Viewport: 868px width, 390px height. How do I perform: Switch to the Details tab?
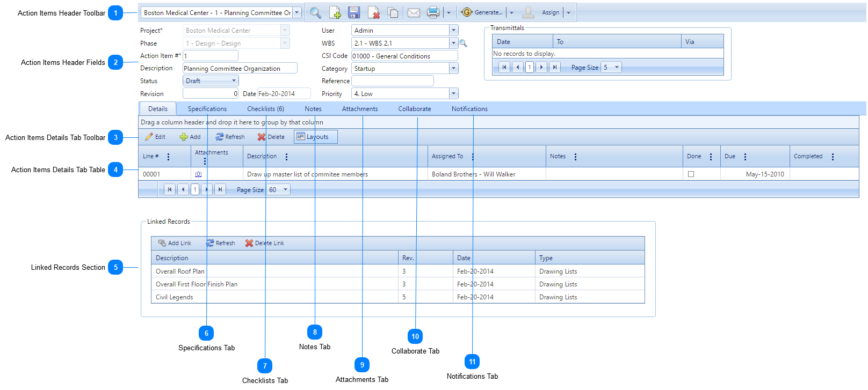point(158,108)
